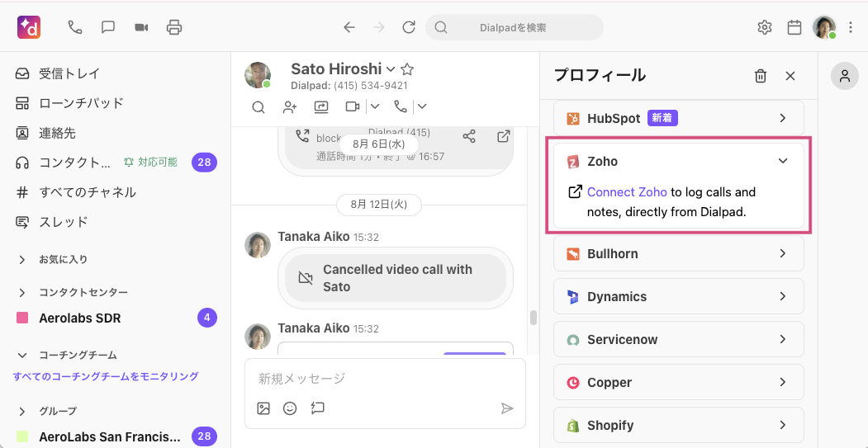
Task: Expand Shopify integration row
Action: click(679, 426)
